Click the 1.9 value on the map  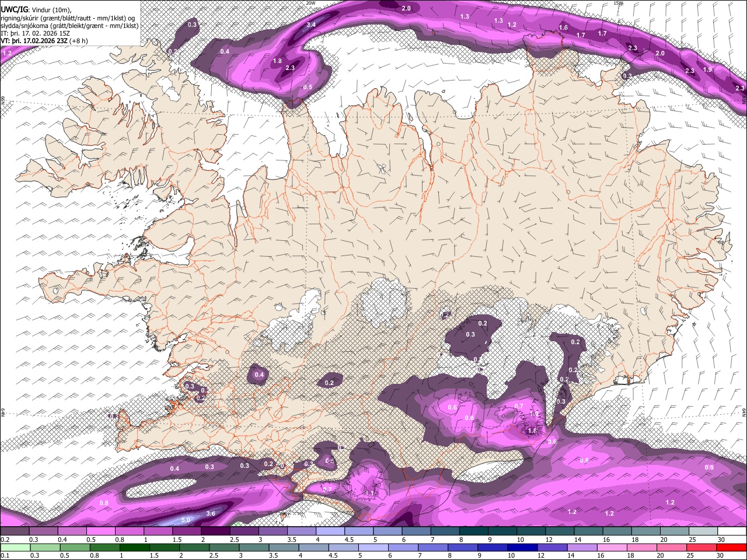[707, 69]
